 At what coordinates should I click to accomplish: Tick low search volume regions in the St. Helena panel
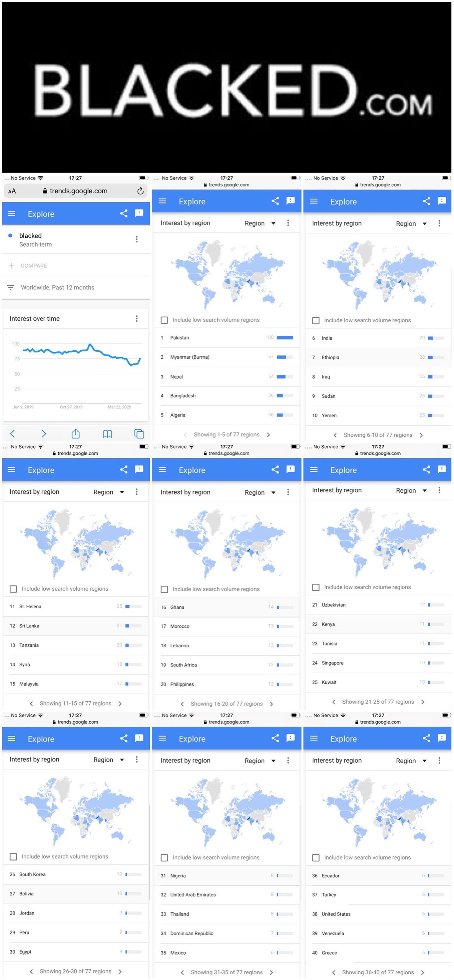pyautogui.click(x=13, y=589)
